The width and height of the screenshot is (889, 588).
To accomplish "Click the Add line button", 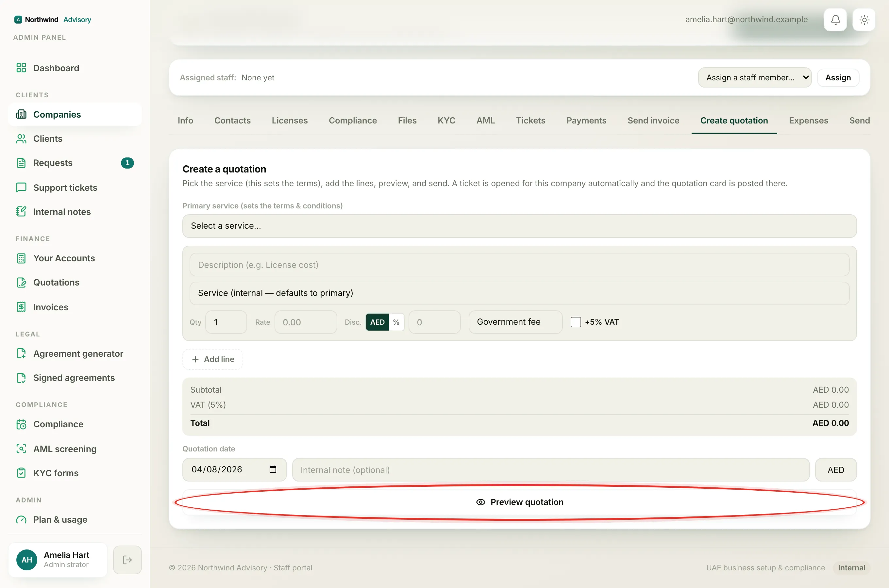I will pos(213,359).
